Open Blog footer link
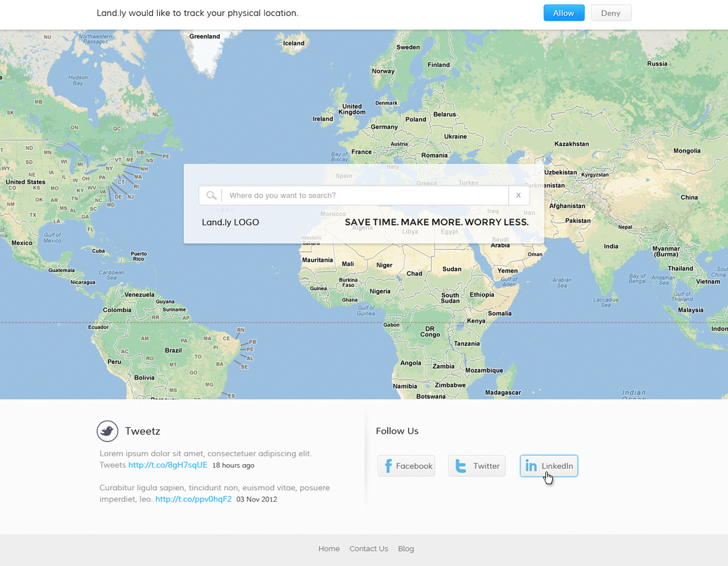 click(406, 548)
